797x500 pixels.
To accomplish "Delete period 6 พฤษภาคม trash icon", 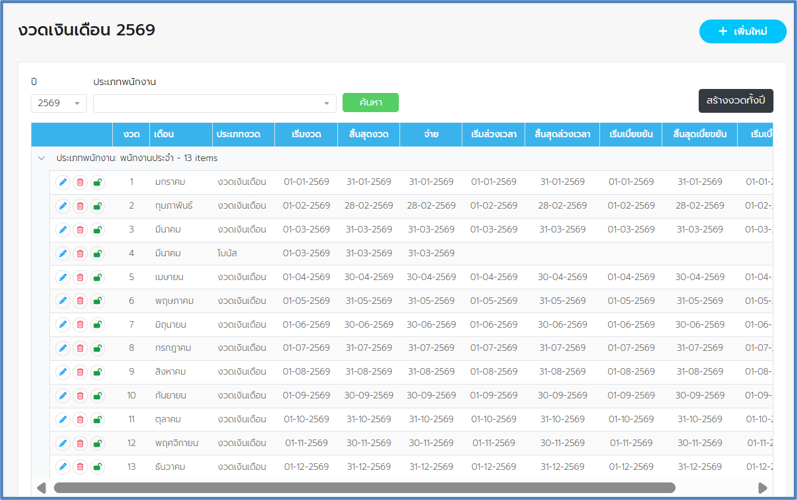I will pos(80,301).
